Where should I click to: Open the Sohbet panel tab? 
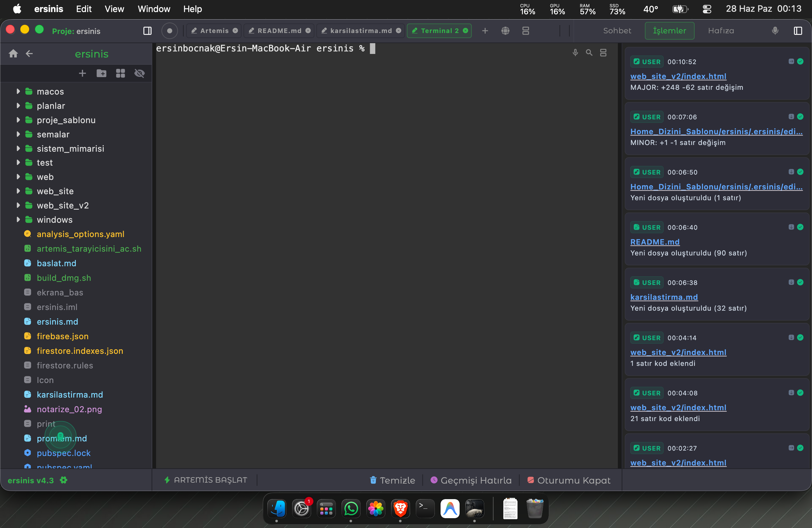[617, 31]
